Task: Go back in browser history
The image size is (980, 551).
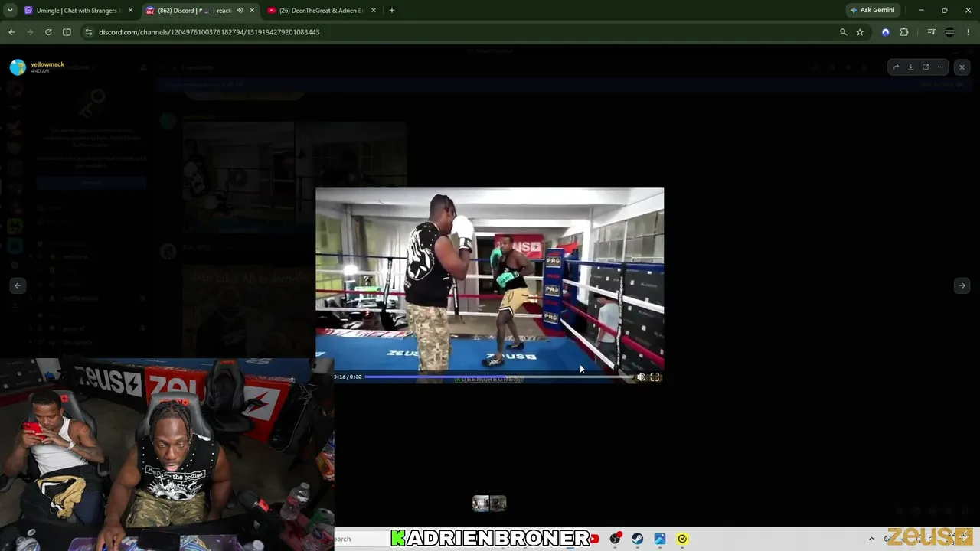Action: click(11, 32)
